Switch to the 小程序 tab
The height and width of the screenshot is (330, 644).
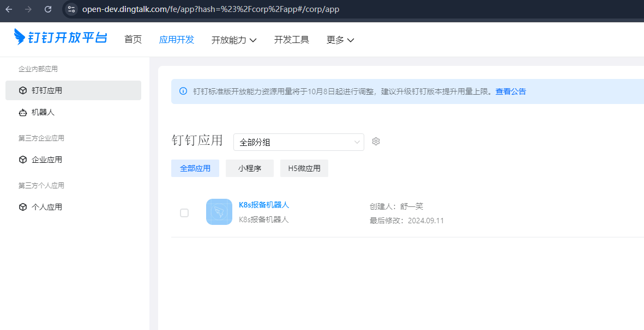coord(250,168)
